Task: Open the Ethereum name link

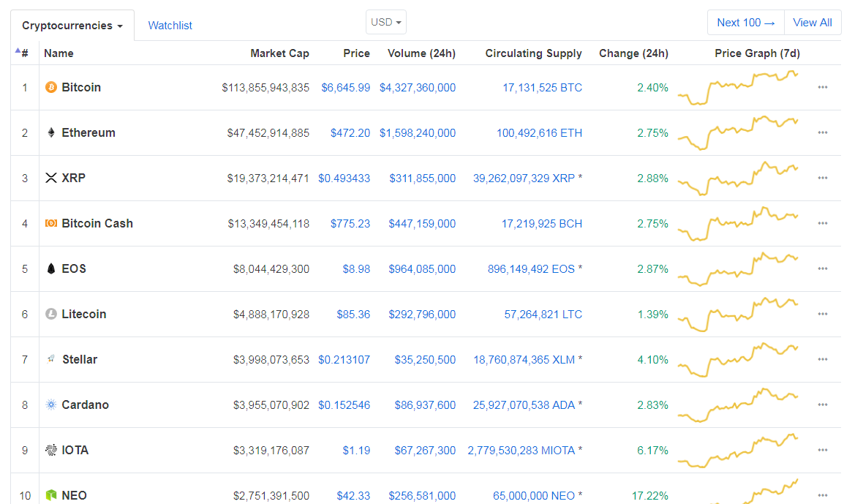Action: 88,132
